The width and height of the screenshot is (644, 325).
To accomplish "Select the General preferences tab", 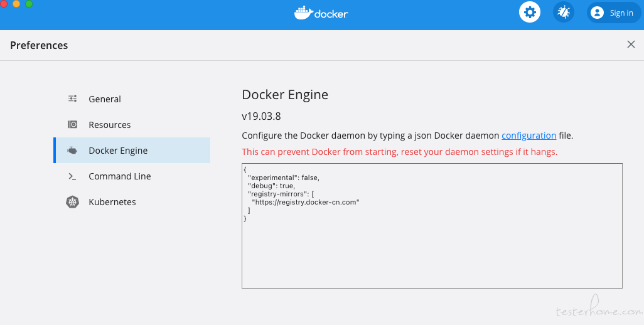I will click(x=105, y=99).
